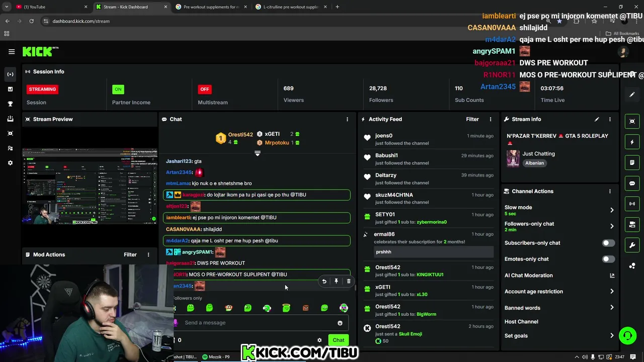
Task: Toggle the Multistream OFF badge
Action: (x=204, y=89)
